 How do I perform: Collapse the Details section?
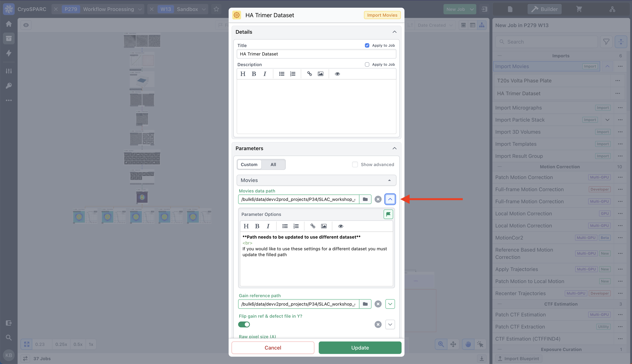click(x=394, y=32)
